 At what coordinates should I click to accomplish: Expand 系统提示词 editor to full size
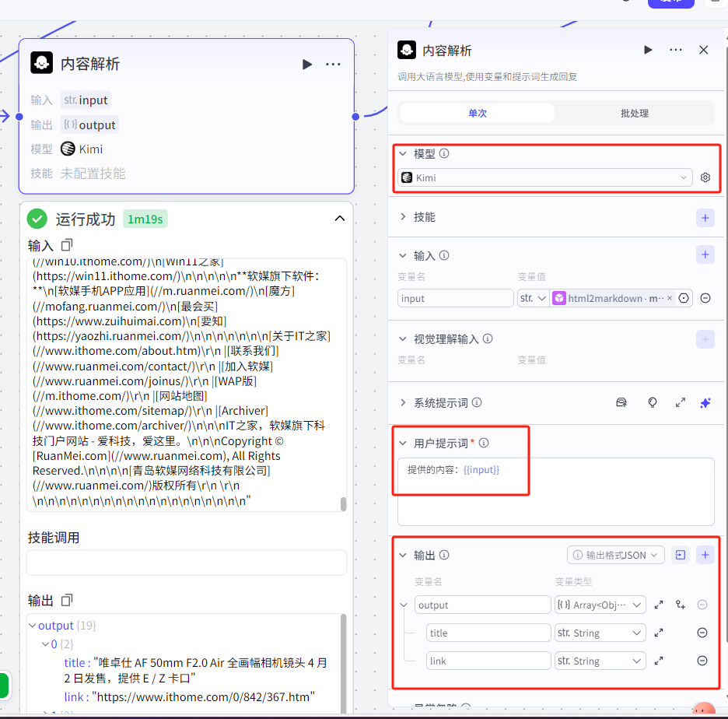point(681,402)
